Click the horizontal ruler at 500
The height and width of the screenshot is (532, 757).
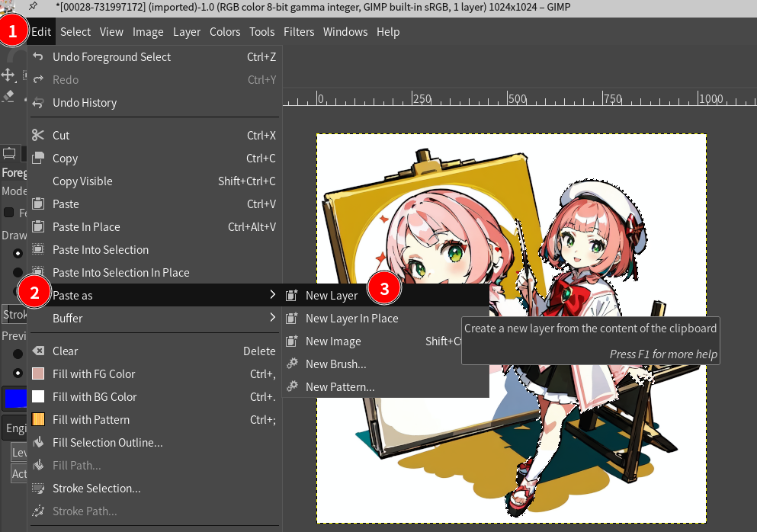point(508,98)
